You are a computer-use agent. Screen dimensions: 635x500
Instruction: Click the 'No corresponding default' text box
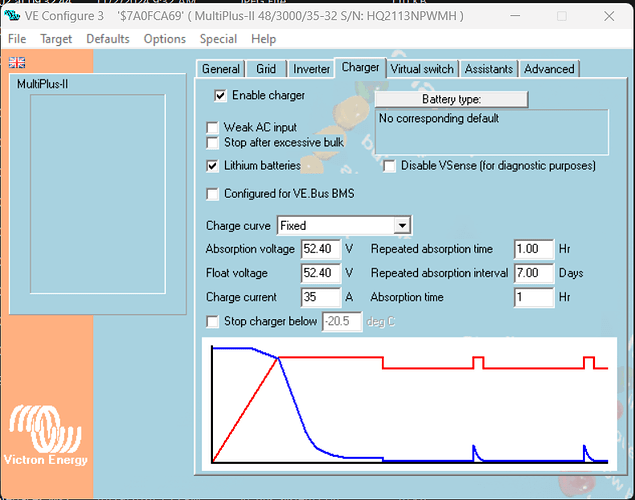(492, 132)
